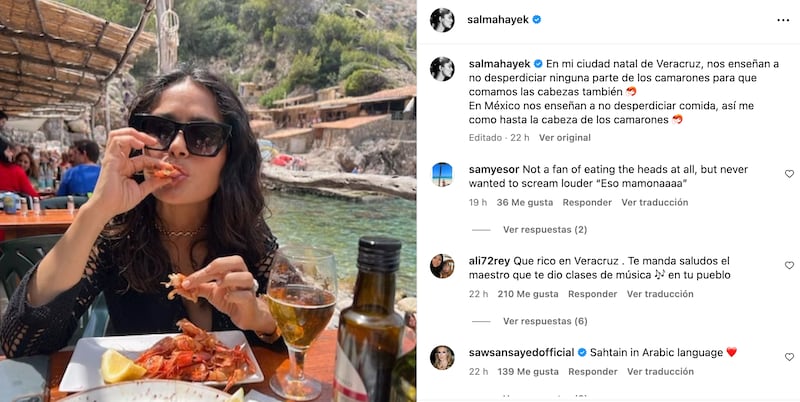Like ali72rey's comment with the heart
Viewport: 800px width, 402px height.
click(789, 266)
